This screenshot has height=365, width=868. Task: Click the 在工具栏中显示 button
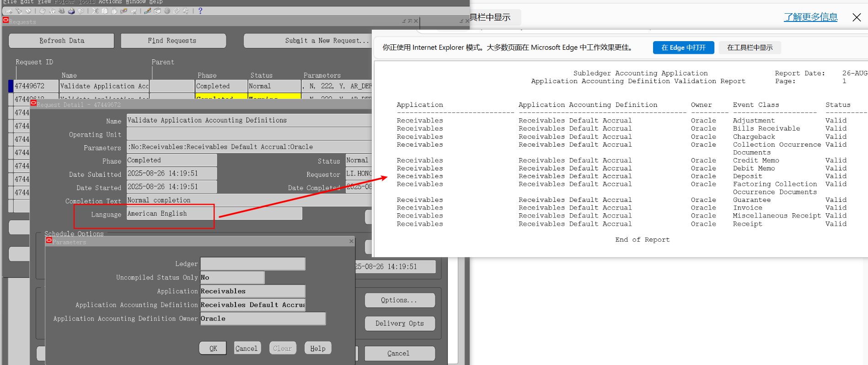(750, 48)
